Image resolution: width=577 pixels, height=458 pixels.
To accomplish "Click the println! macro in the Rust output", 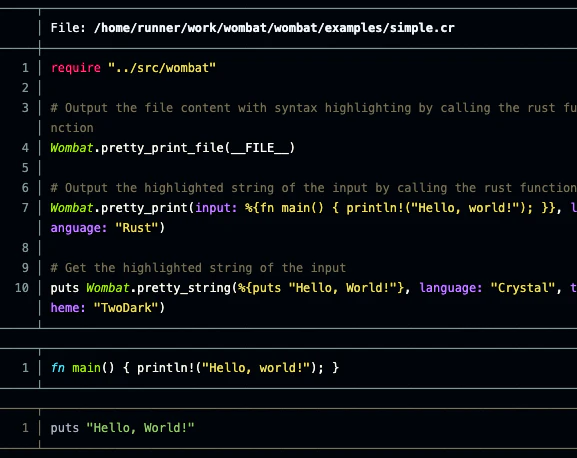I will (x=166, y=368).
